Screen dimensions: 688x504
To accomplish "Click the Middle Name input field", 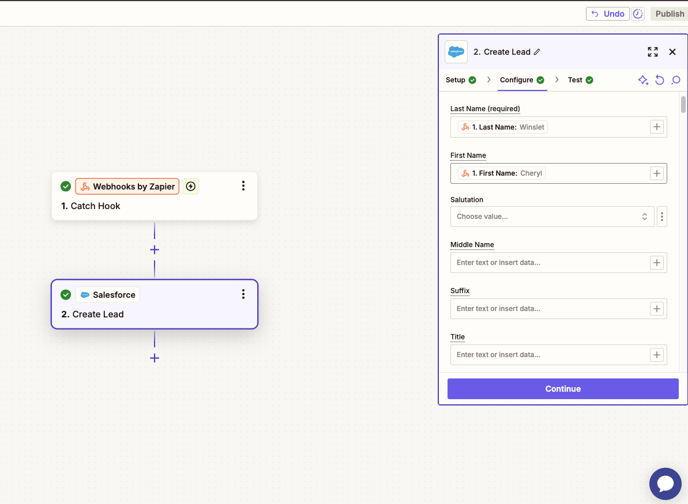I will (x=547, y=263).
